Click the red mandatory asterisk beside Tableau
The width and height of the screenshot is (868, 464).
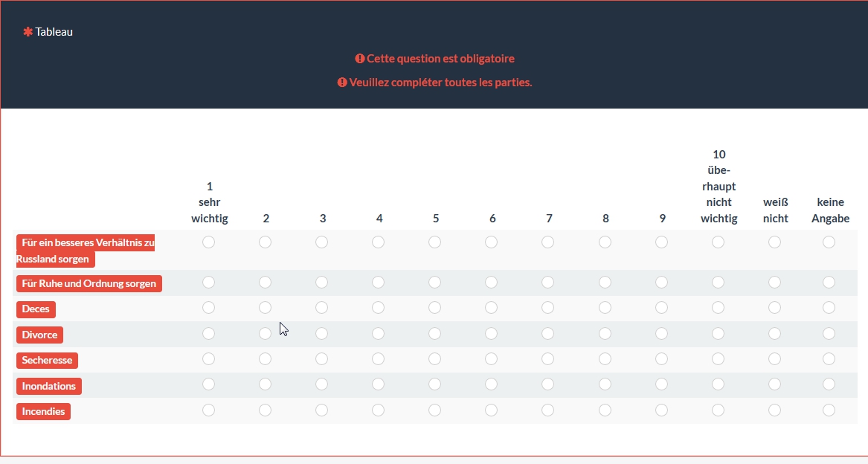click(28, 31)
